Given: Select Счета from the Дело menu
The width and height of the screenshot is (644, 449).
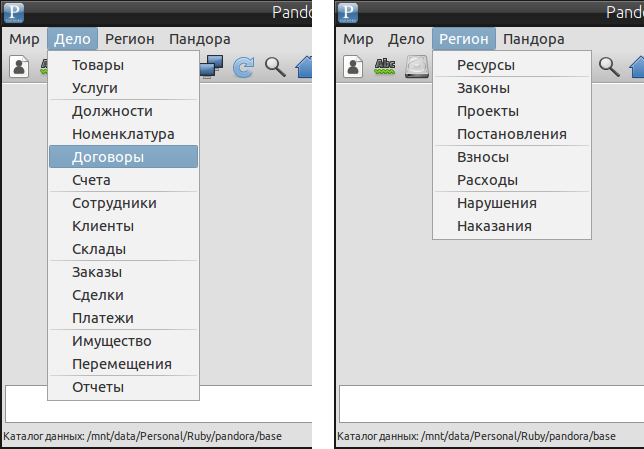Looking at the screenshot, I should click(x=123, y=180).
